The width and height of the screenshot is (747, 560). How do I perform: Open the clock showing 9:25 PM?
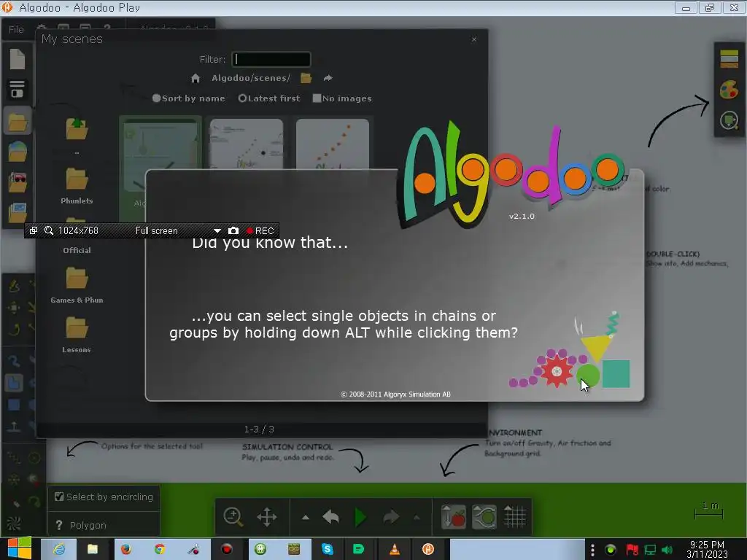(707, 550)
